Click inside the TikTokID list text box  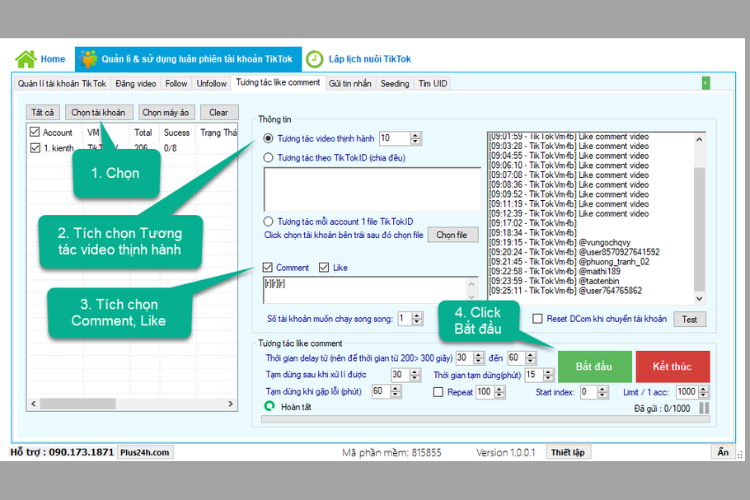(x=372, y=189)
